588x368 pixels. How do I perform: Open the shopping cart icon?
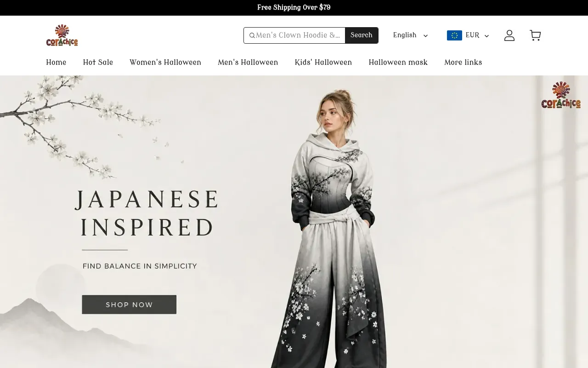pyautogui.click(x=535, y=35)
